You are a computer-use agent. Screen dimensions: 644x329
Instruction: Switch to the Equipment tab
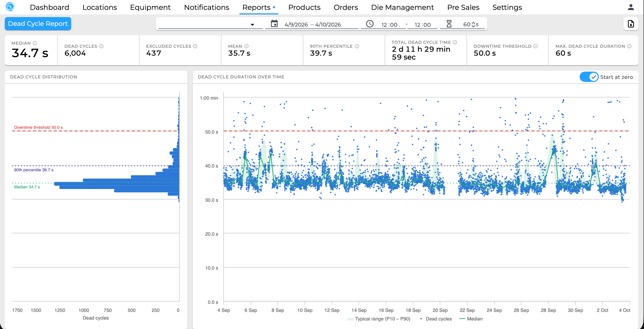(x=150, y=7)
